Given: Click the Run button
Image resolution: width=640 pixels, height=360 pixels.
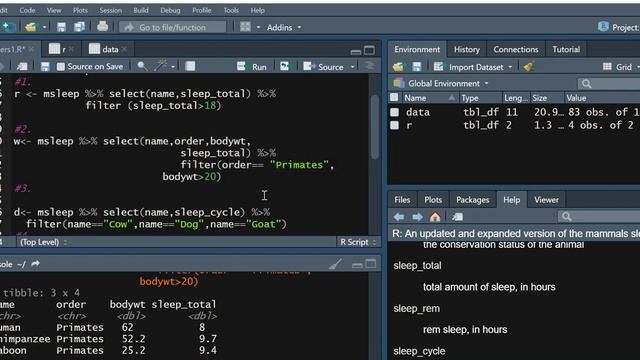Looking at the screenshot, I should (252, 67).
